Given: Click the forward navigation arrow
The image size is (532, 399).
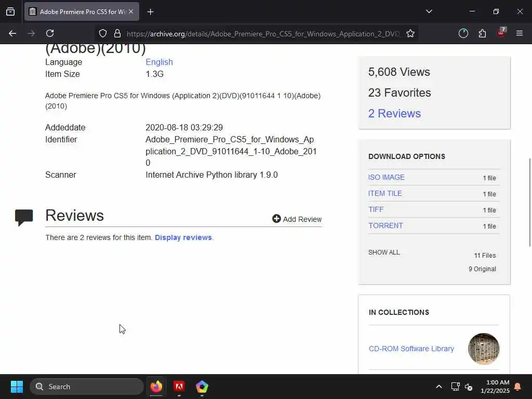Looking at the screenshot, I should point(31,33).
